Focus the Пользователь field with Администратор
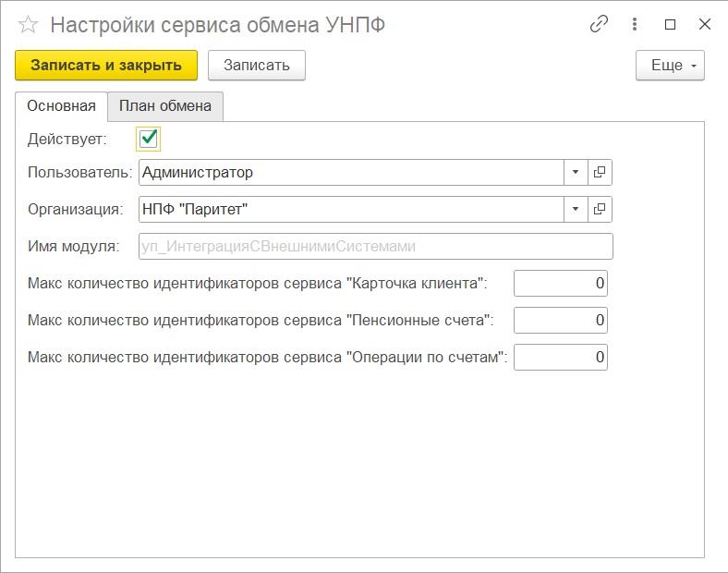 (x=351, y=173)
